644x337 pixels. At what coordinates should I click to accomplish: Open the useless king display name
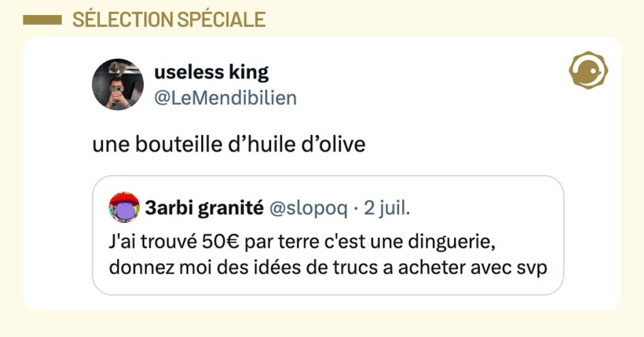click(x=211, y=72)
